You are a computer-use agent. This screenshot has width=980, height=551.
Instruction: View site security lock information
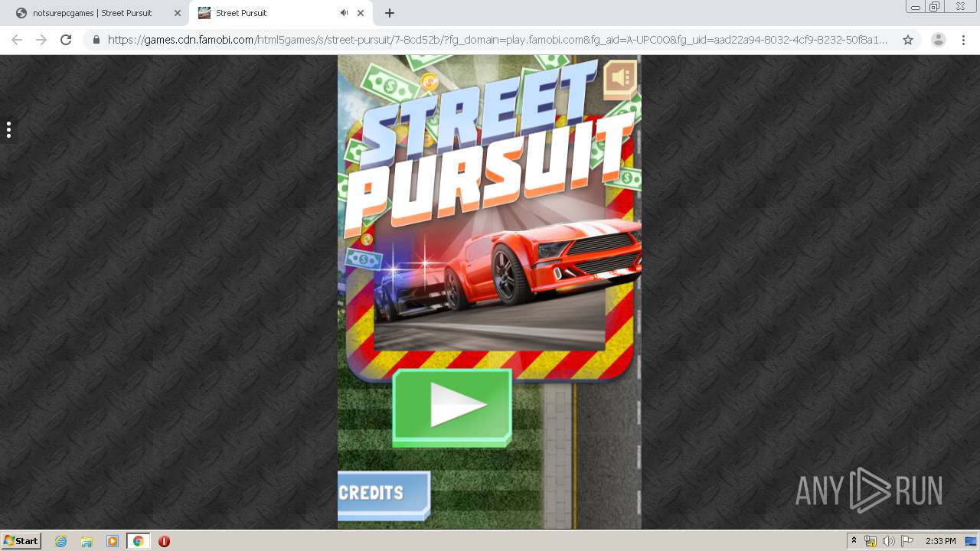pyautogui.click(x=96, y=40)
